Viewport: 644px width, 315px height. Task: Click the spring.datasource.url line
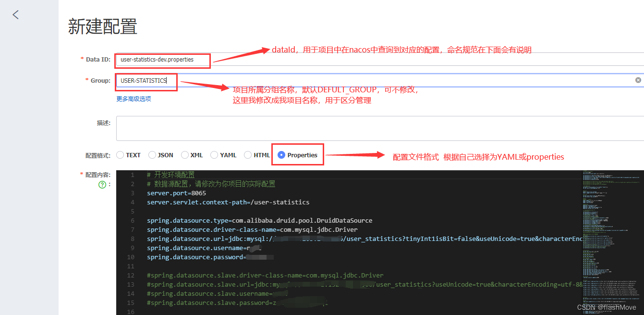coord(364,239)
